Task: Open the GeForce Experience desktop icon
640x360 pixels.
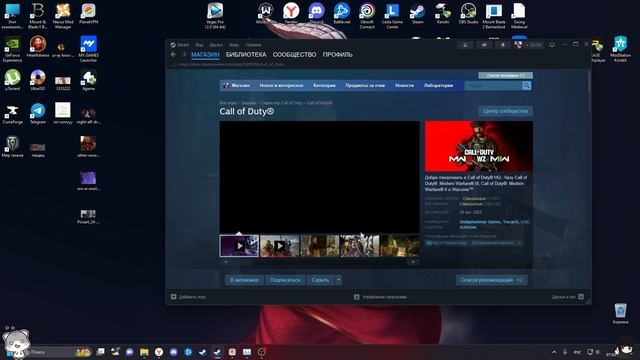Action: coord(12,49)
